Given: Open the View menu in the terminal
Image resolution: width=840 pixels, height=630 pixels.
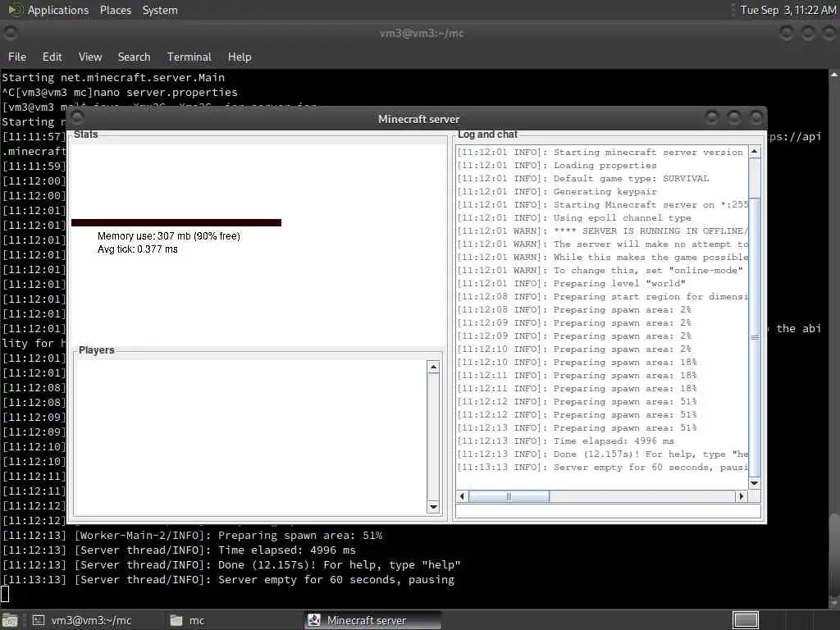Looking at the screenshot, I should point(90,57).
